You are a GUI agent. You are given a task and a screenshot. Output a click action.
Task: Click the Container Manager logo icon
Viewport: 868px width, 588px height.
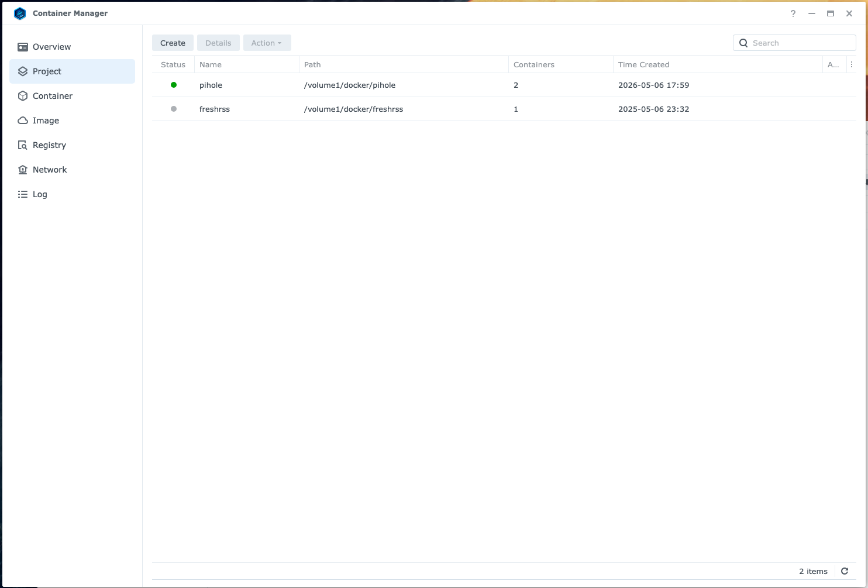[x=20, y=13]
